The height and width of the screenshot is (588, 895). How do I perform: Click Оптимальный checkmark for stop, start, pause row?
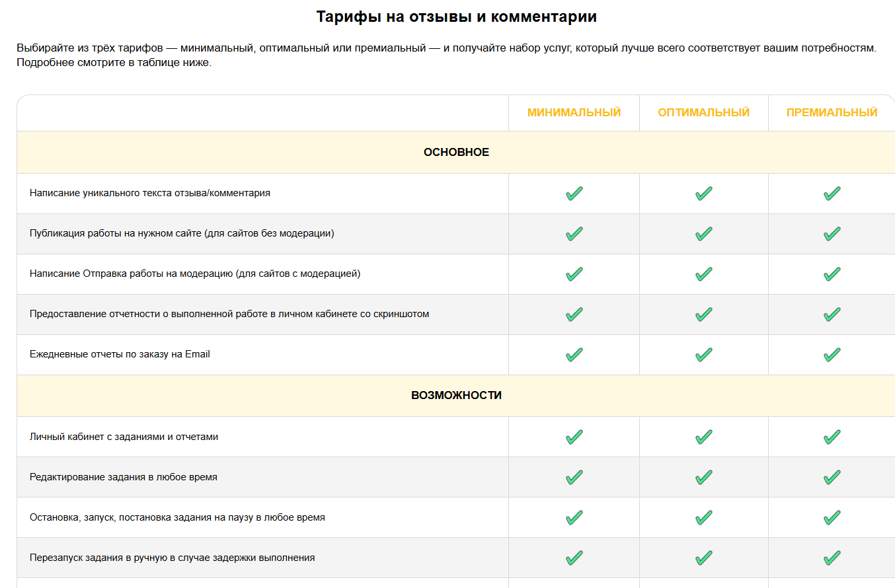coord(703,518)
